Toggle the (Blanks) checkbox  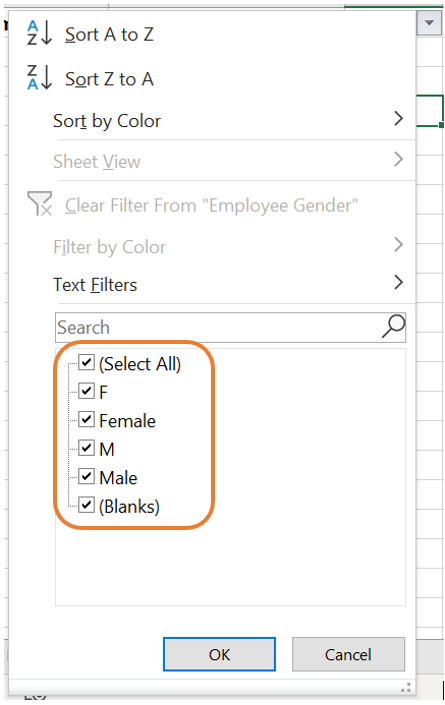pyautogui.click(x=86, y=505)
